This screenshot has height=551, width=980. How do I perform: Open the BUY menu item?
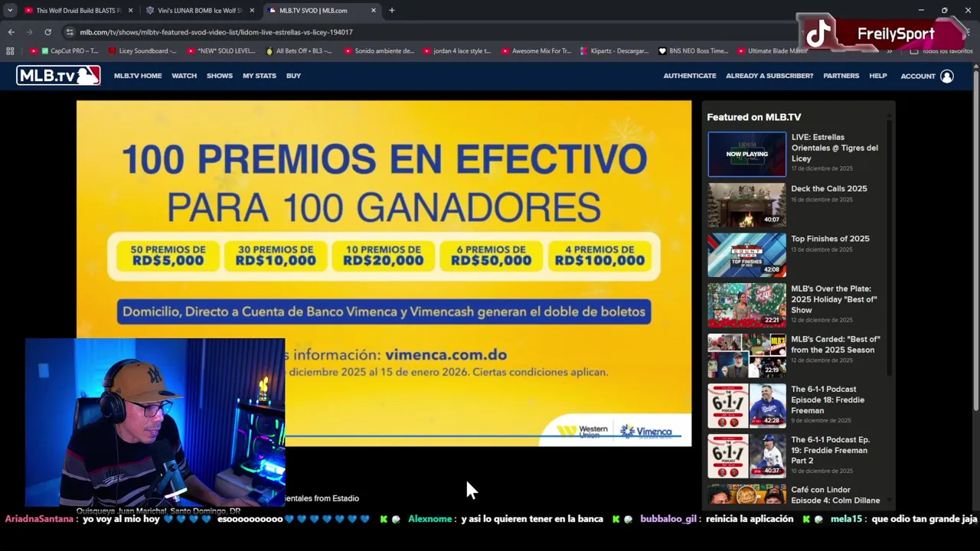click(293, 76)
